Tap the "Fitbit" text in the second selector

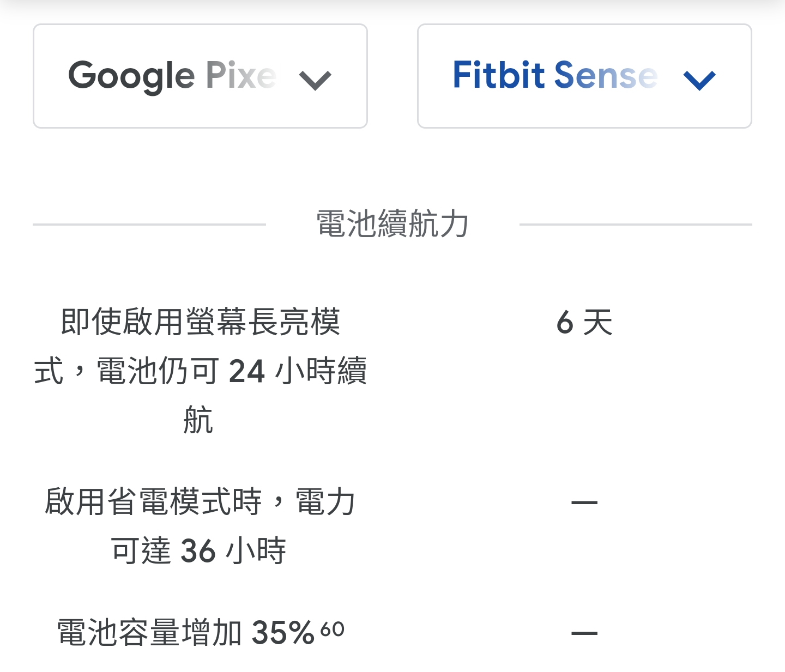pyautogui.click(x=499, y=75)
